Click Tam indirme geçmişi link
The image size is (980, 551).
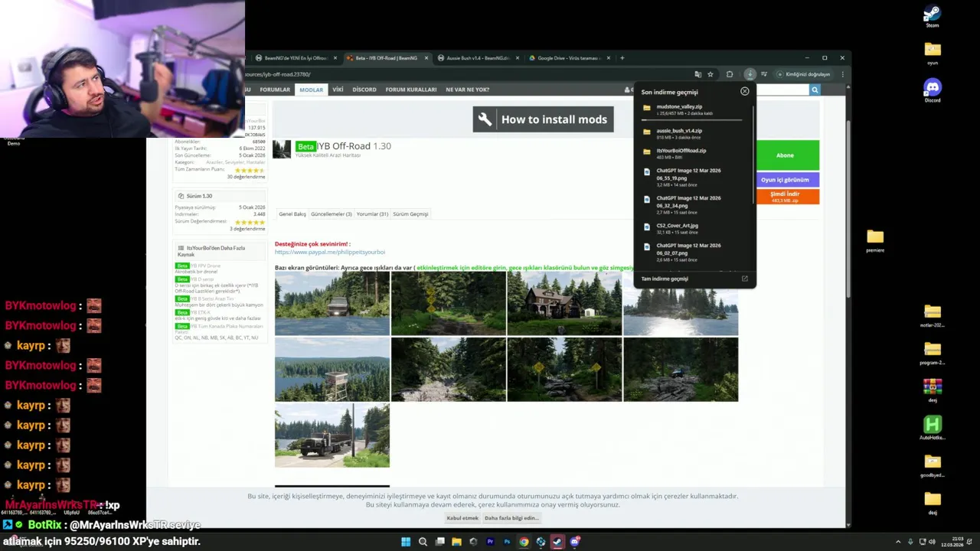click(665, 279)
